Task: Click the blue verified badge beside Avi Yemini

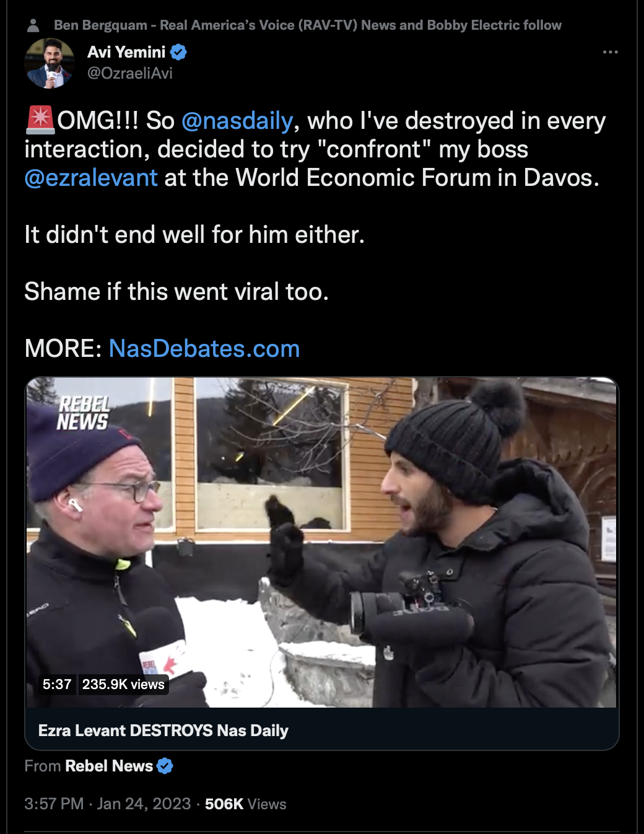Action: pos(178,52)
